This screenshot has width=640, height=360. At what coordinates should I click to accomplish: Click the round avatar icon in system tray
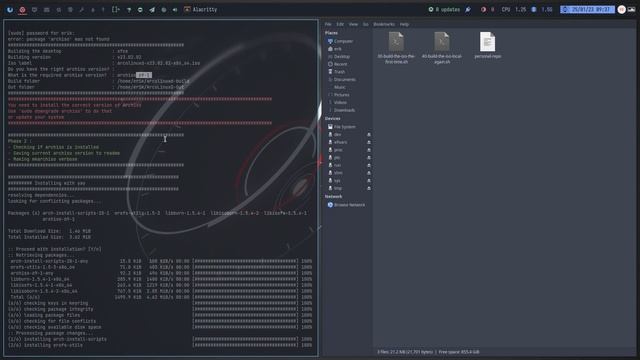[x=621, y=9]
